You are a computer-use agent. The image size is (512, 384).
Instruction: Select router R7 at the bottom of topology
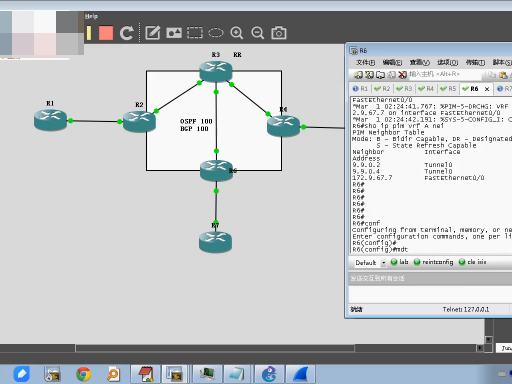tap(215, 242)
